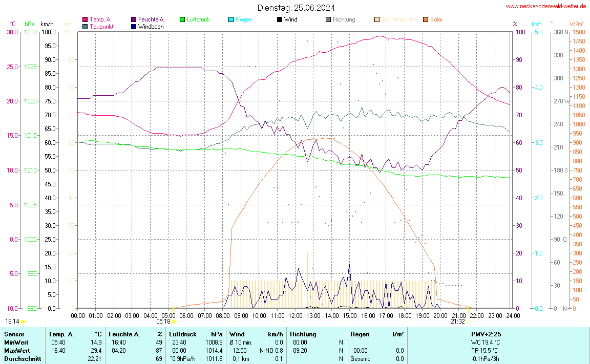This screenshot has width=590, height=364.
Task: Select the pink Temp. A. legend swatch
Action: 85,19
